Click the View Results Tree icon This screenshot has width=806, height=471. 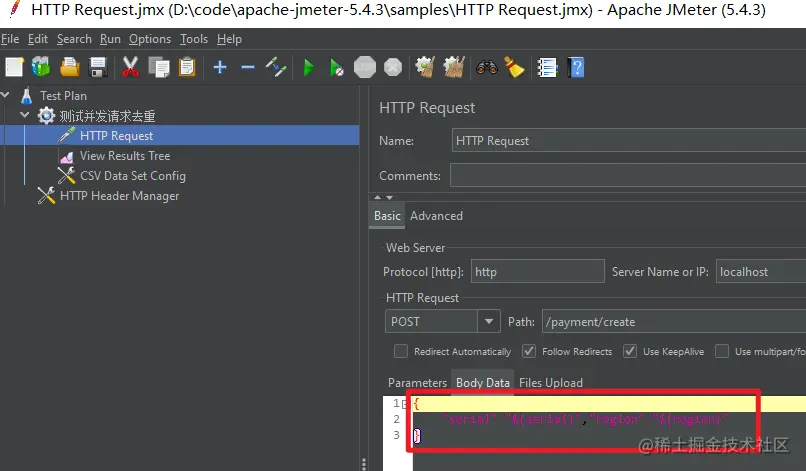(x=66, y=156)
